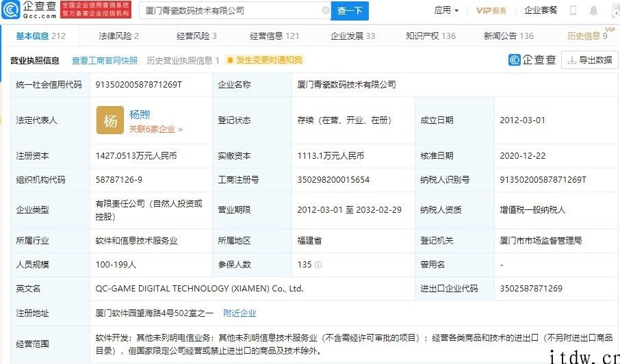
Task: Open the 知识产权 136 tab
Action: (430, 36)
